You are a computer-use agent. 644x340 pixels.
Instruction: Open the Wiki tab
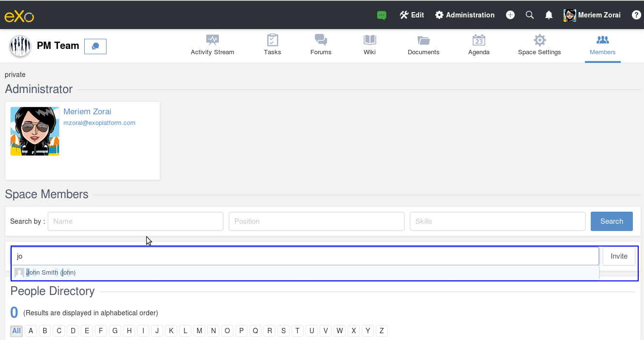(369, 45)
